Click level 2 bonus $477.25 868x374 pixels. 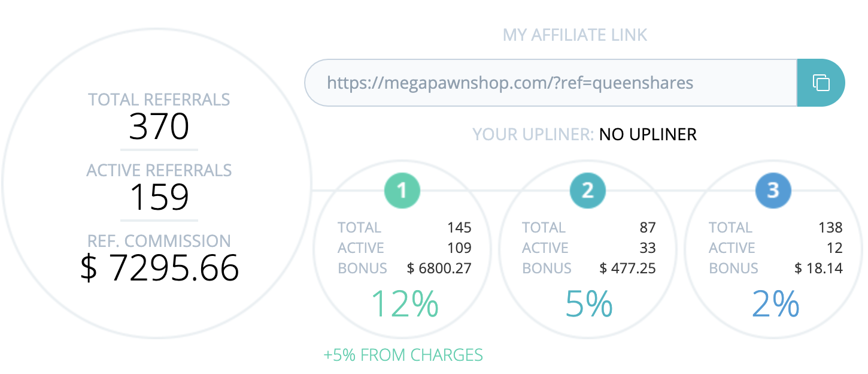[627, 269]
